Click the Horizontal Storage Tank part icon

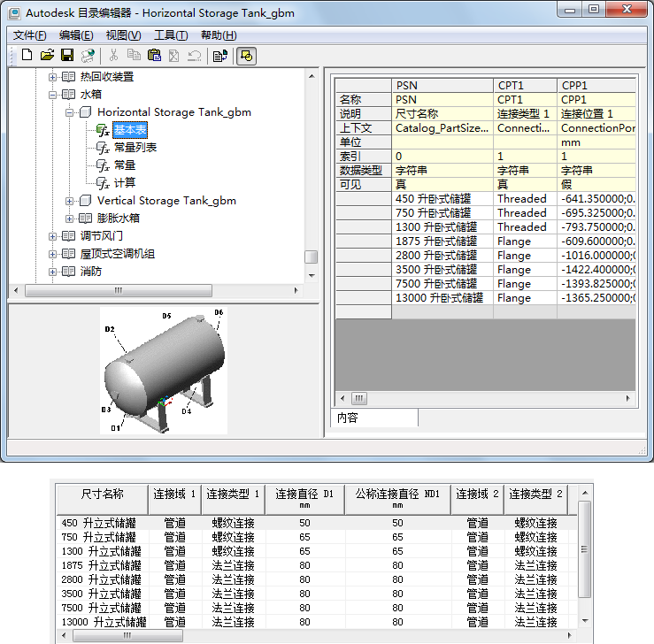point(85,112)
